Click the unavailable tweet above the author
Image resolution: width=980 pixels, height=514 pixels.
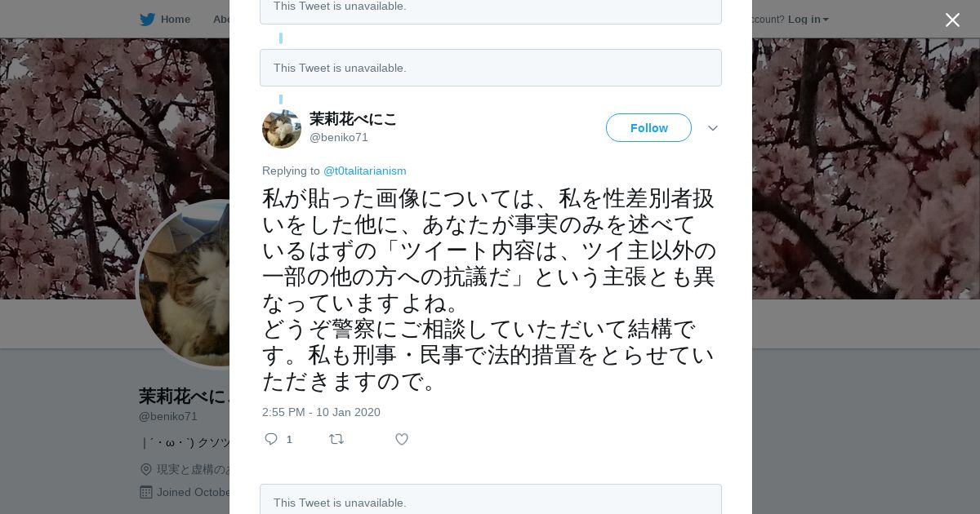click(490, 68)
